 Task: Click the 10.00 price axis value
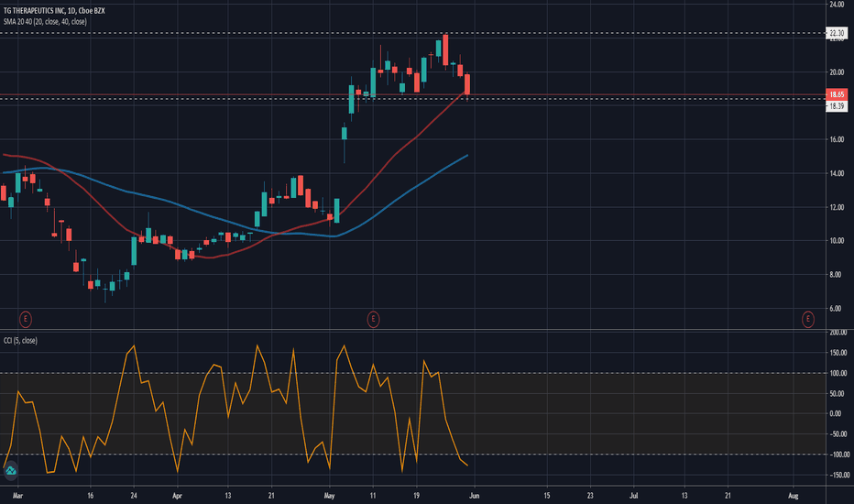(x=837, y=241)
